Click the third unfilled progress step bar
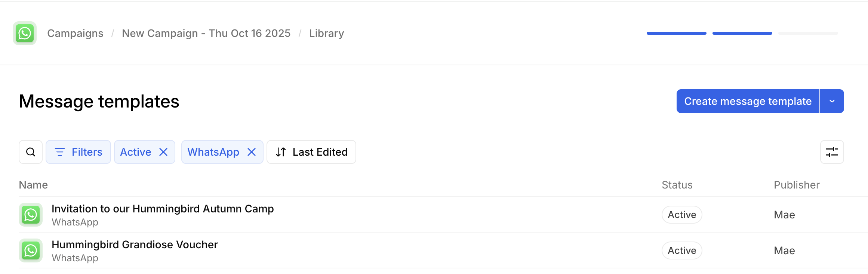 [808, 33]
